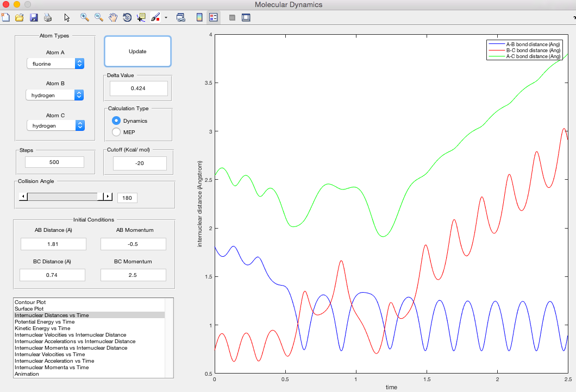Open the Atom C hydrogen dropdown
Image resolution: width=576 pixels, height=392 pixels.
coord(55,125)
